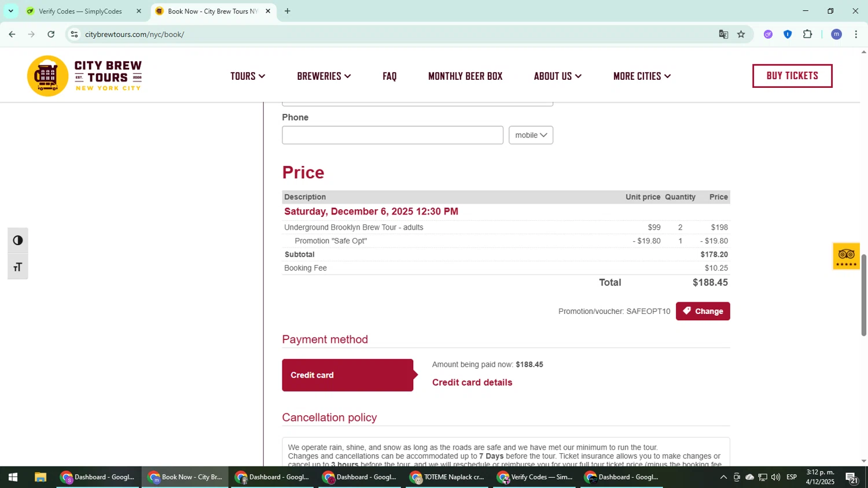Click the Cancellation policy heading

click(x=329, y=417)
